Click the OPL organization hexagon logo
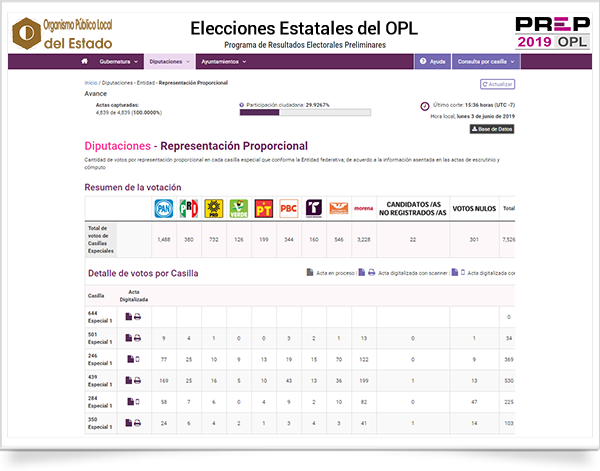Viewport: 600px width, 471px height. [x=26, y=33]
